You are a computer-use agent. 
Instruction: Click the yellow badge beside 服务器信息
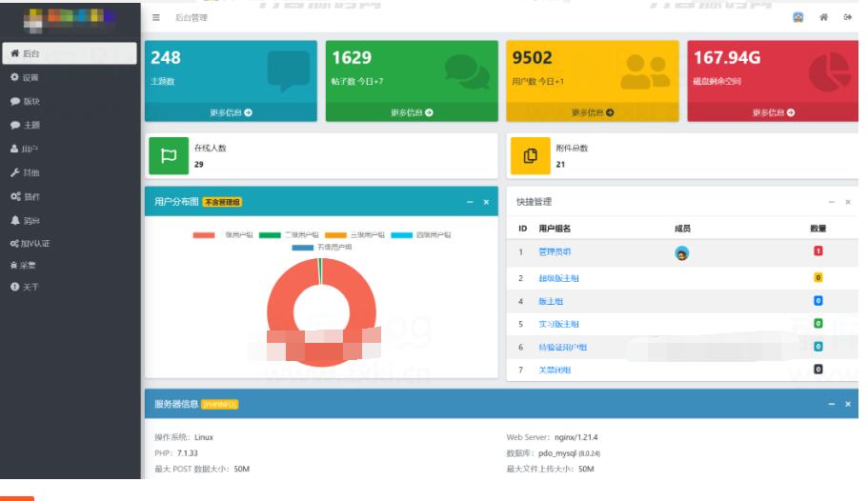click(x=219, y=405)
